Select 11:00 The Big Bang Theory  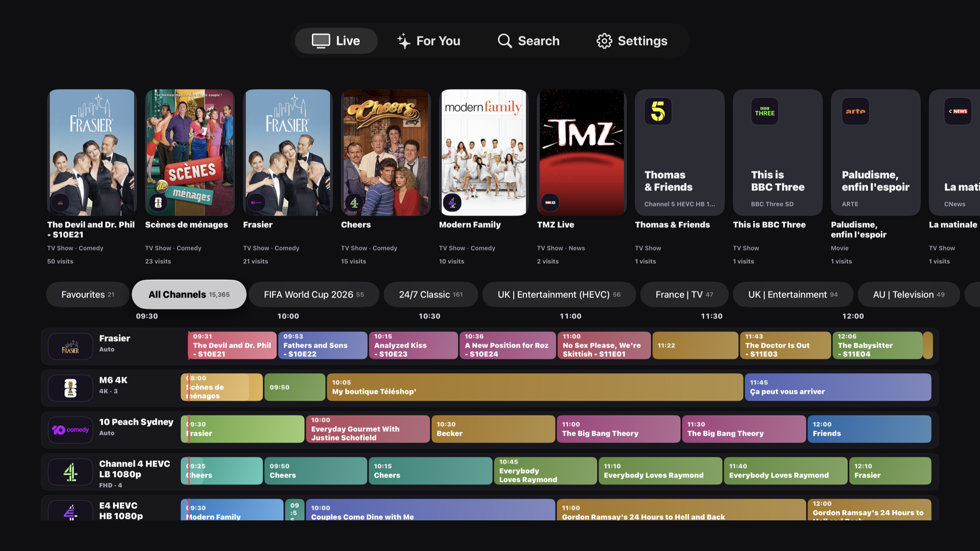pos(618,429)
